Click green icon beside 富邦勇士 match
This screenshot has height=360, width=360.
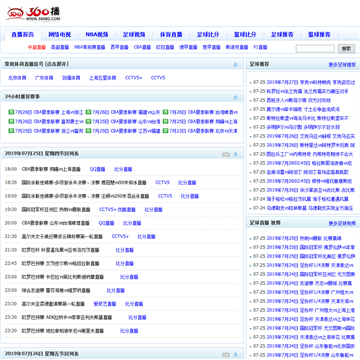11,122
